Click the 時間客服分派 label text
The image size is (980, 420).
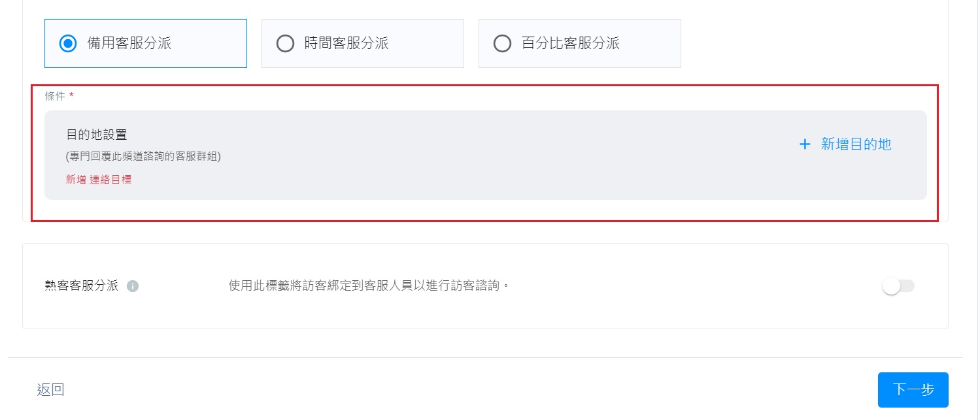346,44
